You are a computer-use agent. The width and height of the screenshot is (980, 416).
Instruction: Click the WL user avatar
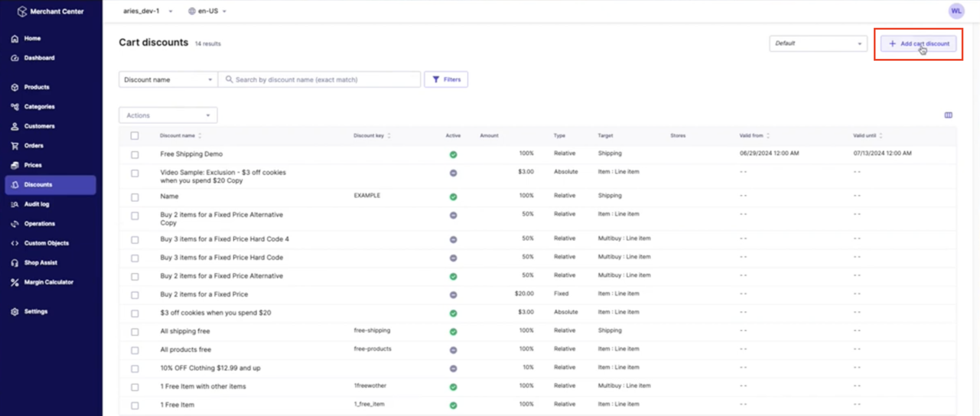[956, 11]
